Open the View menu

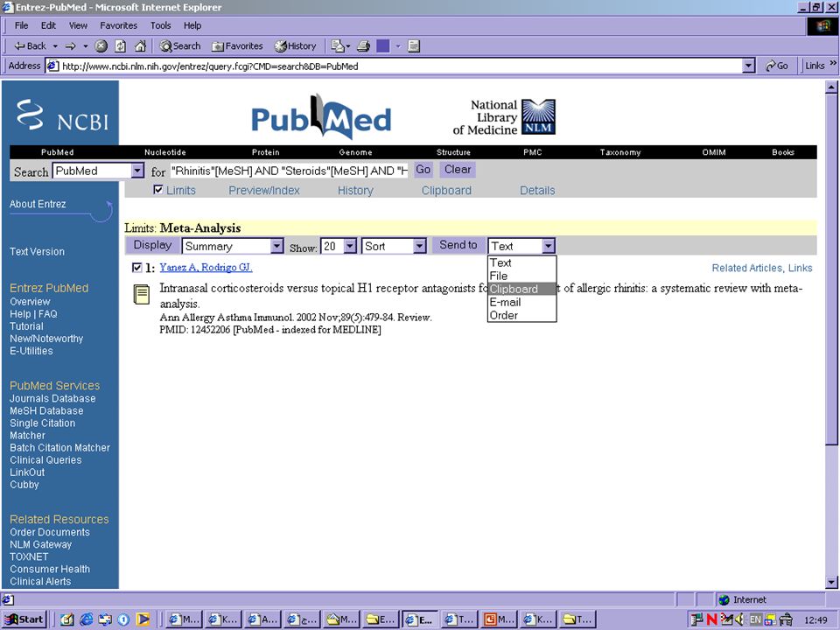78,25
